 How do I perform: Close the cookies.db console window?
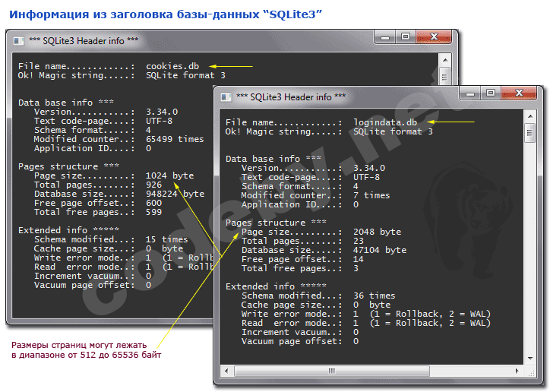[x=434, y=36]
